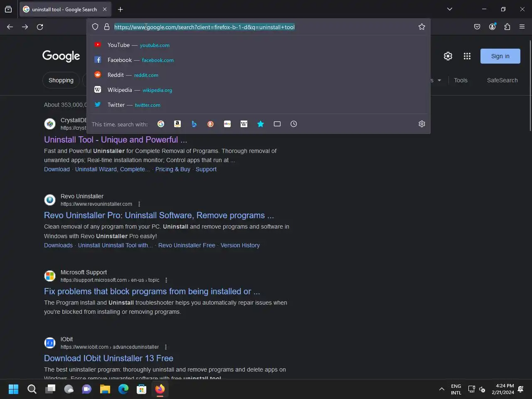Open Revo Uninstaller Pro result link

coord(159,215)
